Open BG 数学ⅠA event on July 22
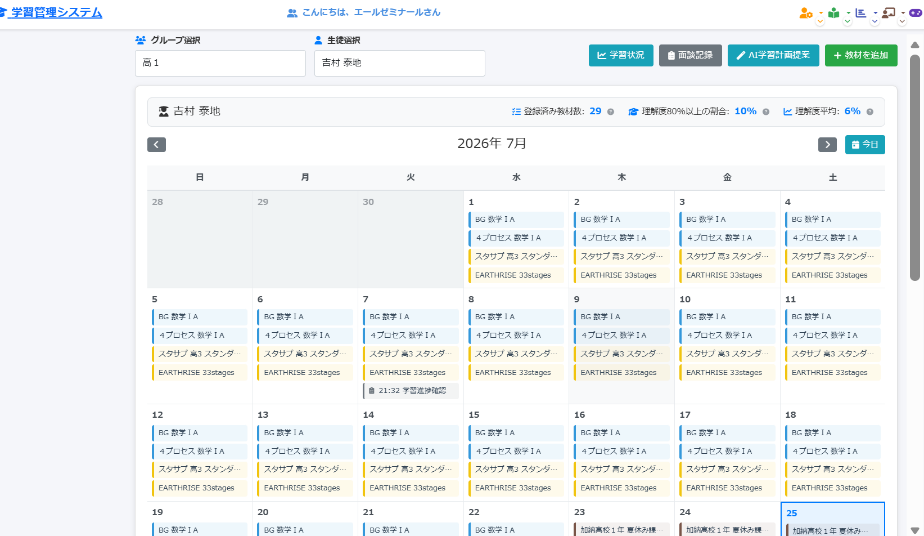 coord(516,530)
